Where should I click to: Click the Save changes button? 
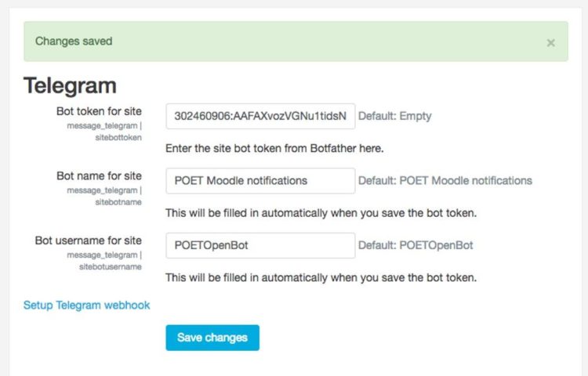pyautogui.click(x=212, y=338)
